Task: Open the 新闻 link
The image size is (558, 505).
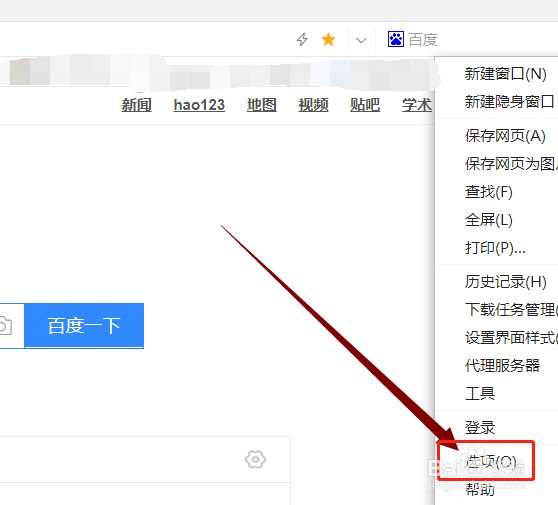Action: [x=137, y=105]
